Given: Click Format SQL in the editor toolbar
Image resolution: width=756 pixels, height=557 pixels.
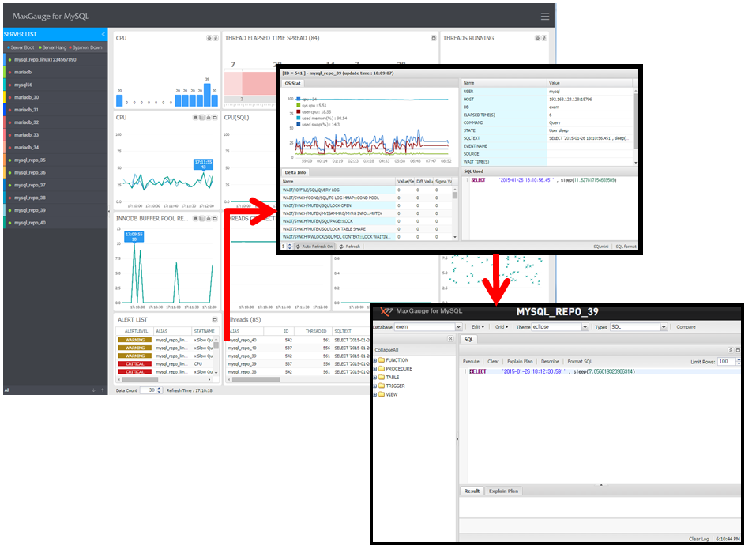Looking at the screenshot, I should (x=580, y=362).
